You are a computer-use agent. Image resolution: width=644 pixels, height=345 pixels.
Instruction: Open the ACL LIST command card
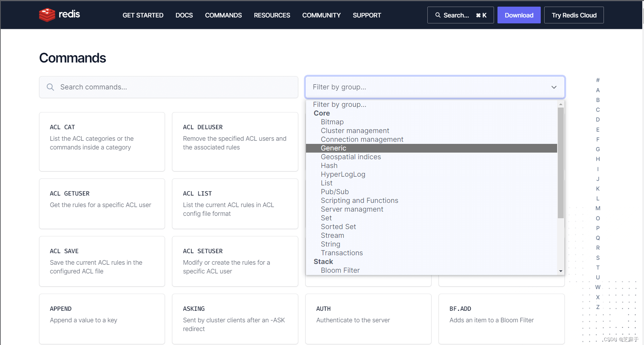click(235, 204)
